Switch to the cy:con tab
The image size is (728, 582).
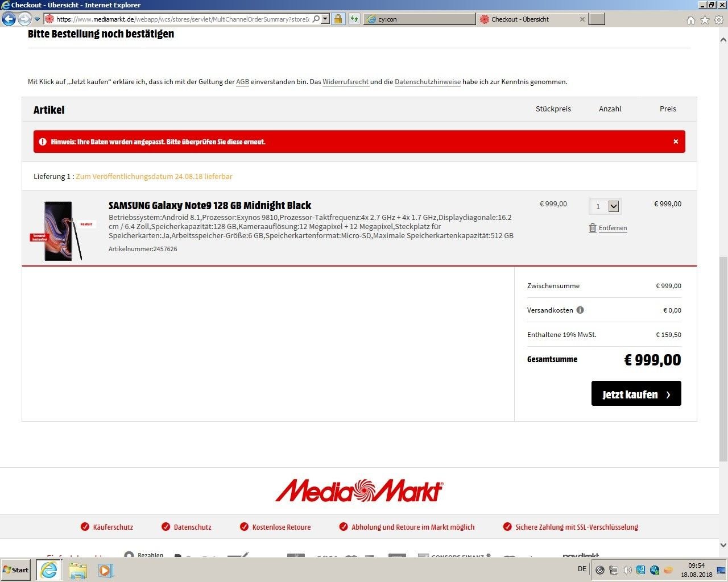pos(420,19)
